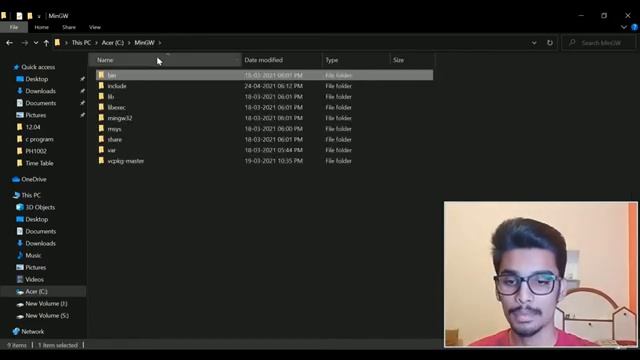Viewport: 640px width, 360px height.
Task: Open New Volume (S:) drive
Action: point(47,316)
